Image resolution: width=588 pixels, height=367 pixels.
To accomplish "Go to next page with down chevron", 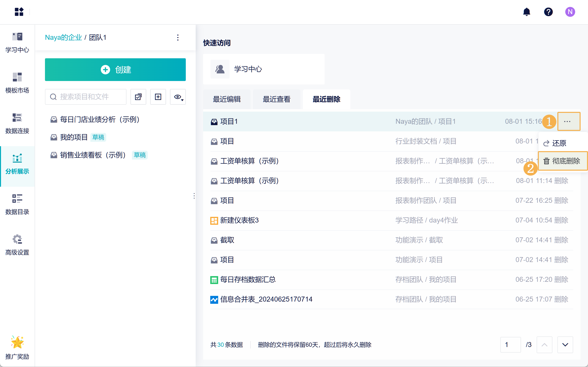I will click(x=565, y=345).
